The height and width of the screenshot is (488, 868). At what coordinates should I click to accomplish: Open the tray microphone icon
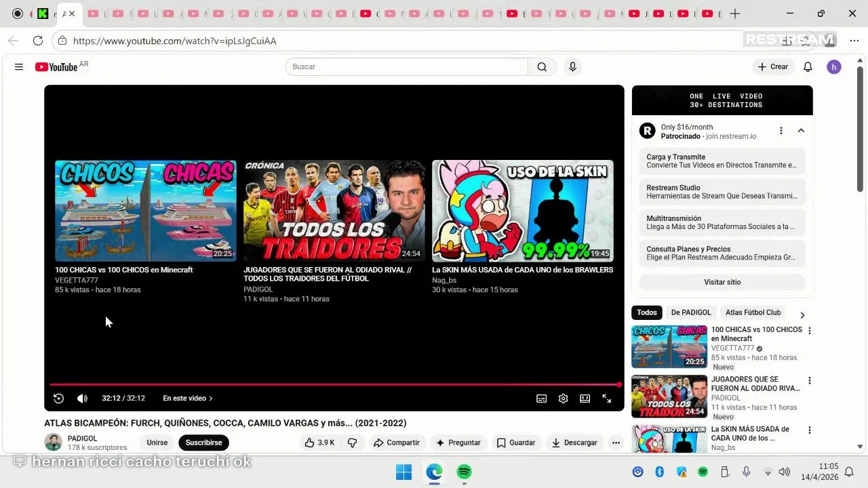click(x=746, y=472)
